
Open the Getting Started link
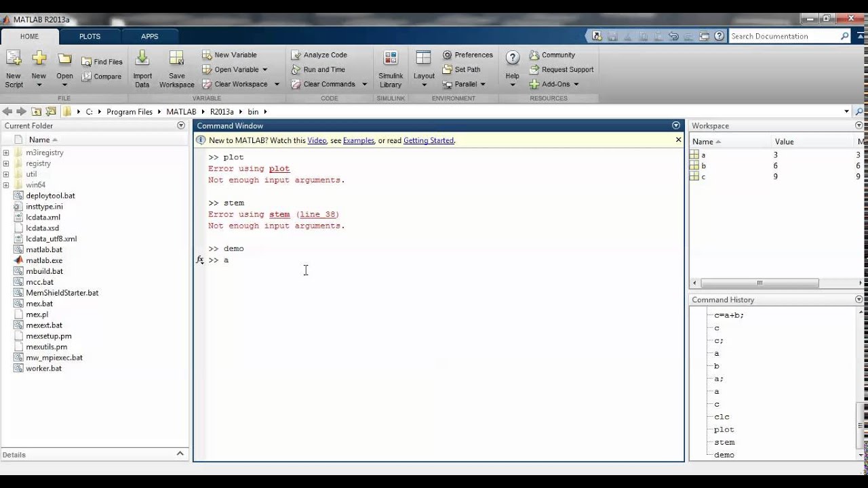point(429,140)
